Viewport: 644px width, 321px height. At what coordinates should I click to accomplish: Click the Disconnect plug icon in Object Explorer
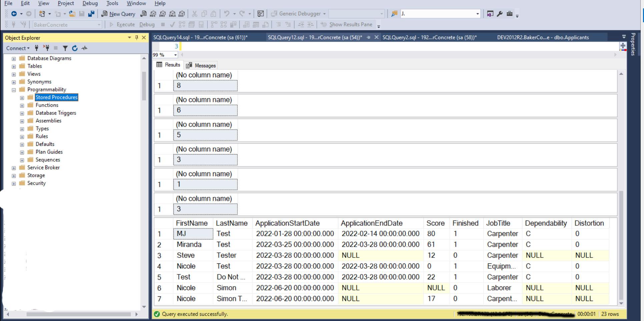pyautogui.click(x=47, y=48)
